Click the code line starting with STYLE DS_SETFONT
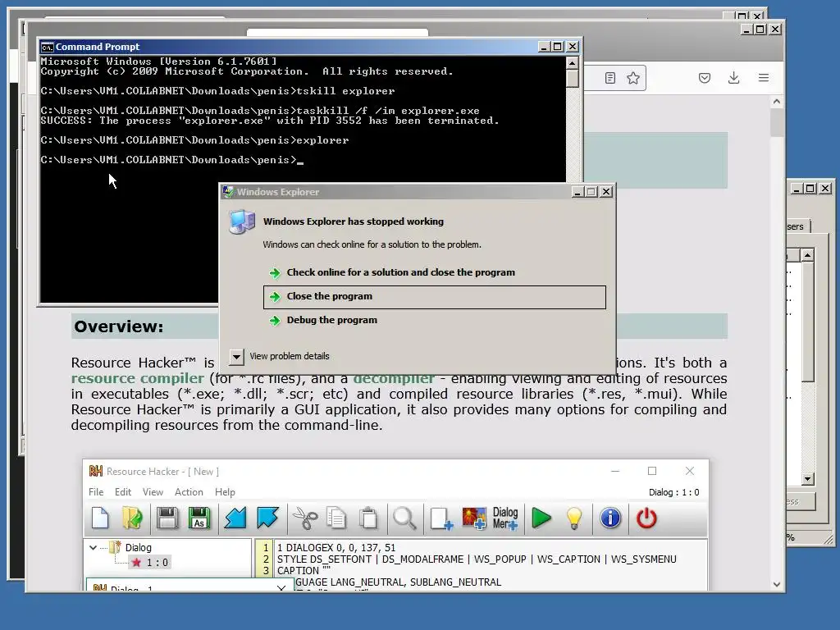840x630 pixels. [x=477, y=559]
